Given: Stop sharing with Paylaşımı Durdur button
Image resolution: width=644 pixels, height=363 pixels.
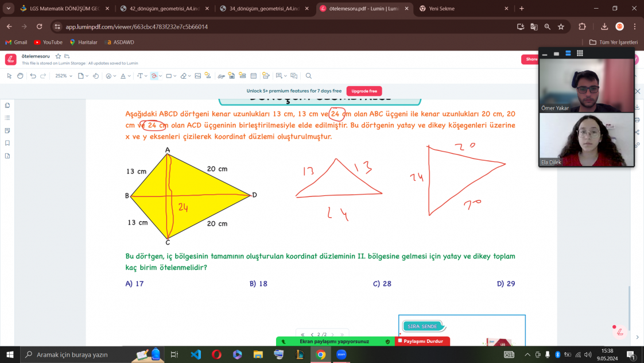Looking at the screenshot, I should click(422, 341).
